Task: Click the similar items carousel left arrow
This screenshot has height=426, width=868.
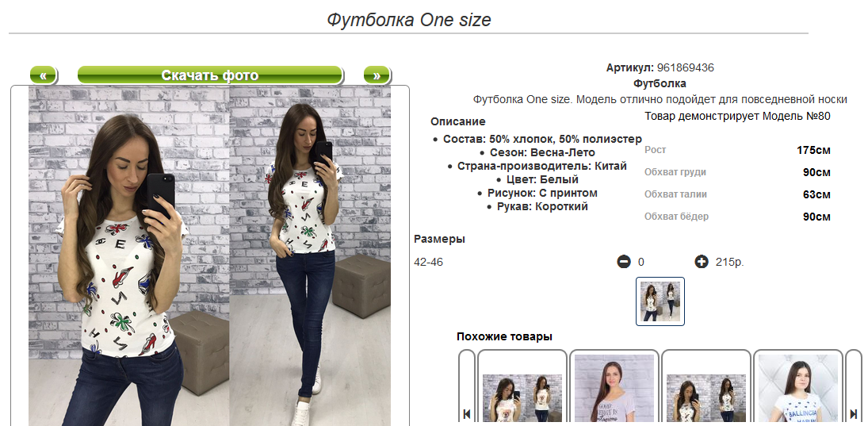Action: pos(467,413)
